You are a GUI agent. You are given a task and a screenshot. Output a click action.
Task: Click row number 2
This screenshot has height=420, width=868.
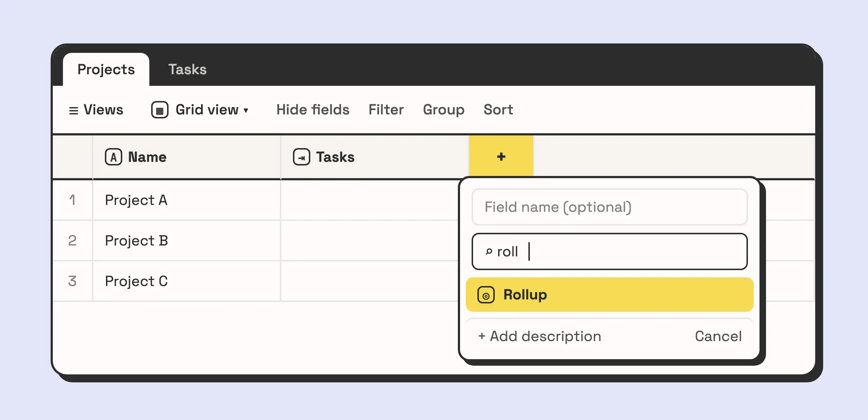[x=72, y=240]
